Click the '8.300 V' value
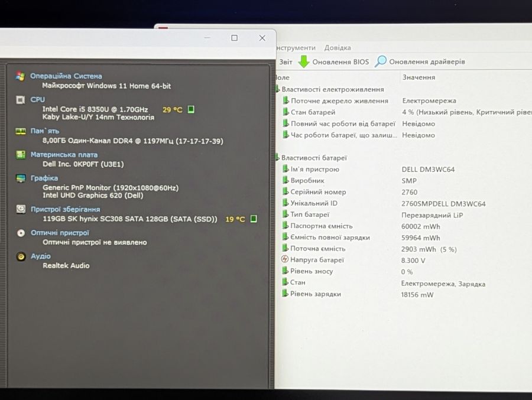 [x=413, y=261]
